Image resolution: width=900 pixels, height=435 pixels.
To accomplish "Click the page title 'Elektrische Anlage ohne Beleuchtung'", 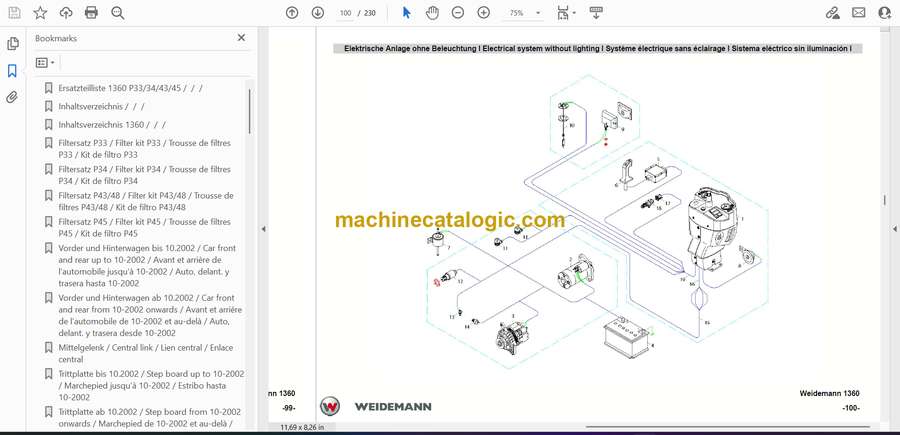I will (410, 49).
